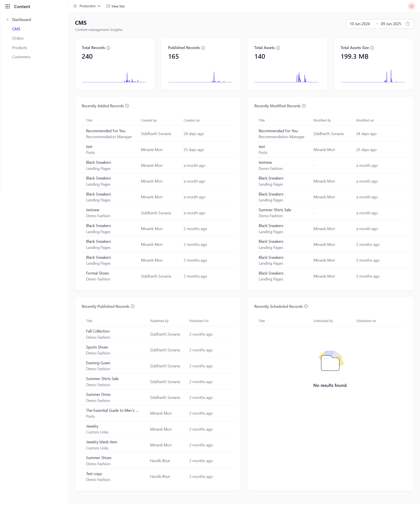
Task: Click the external link icon beside View Site
Action: (x=107, y=6)
